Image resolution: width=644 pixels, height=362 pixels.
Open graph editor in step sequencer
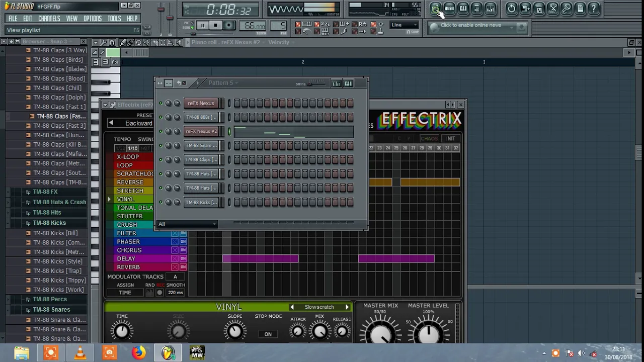tap(336, 83)
